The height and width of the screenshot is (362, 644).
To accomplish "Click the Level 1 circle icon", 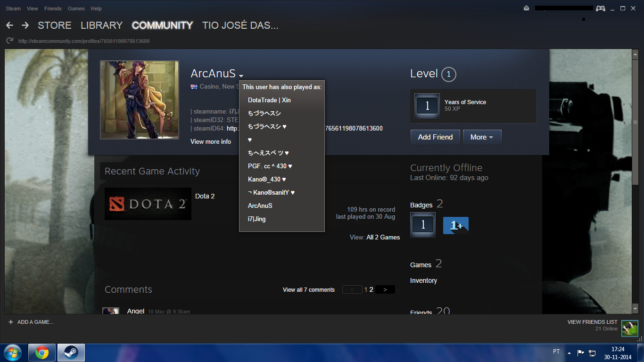I will click(448, 74).
